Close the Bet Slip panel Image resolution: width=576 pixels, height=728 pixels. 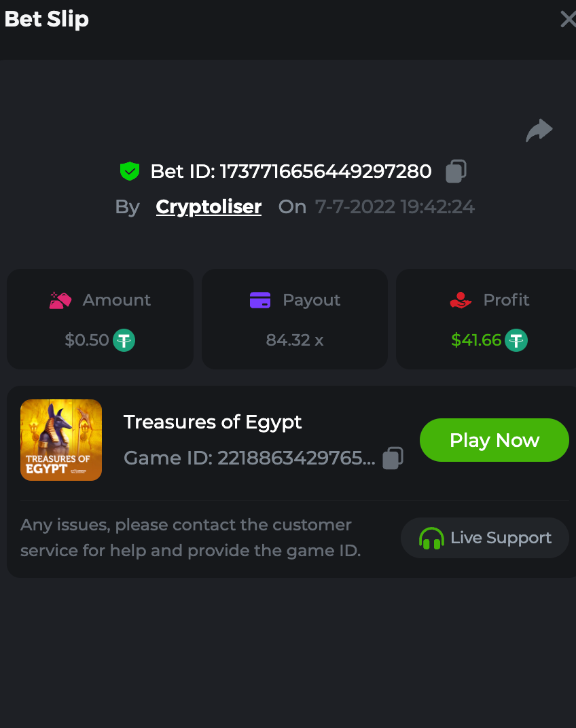(567, 19)
